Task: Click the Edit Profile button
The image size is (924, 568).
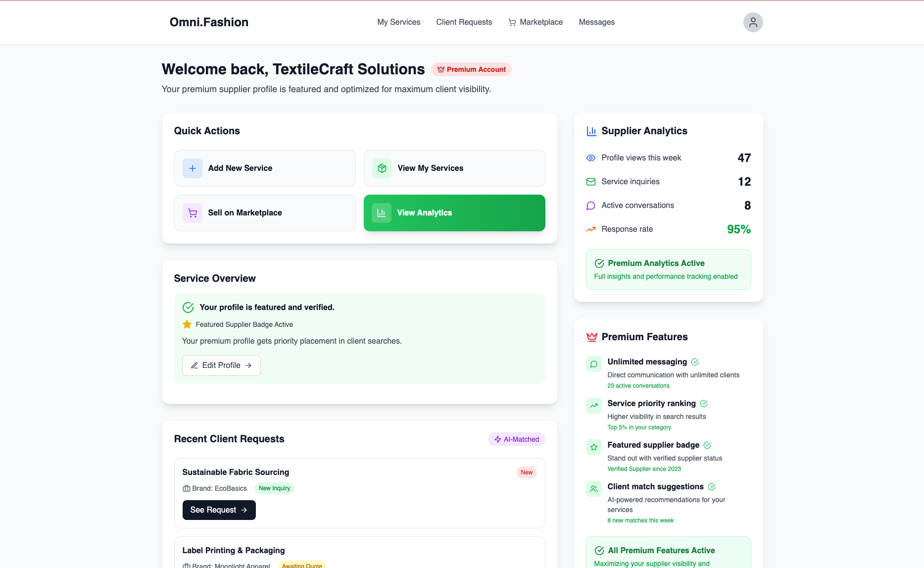Action: click(221, 365)
